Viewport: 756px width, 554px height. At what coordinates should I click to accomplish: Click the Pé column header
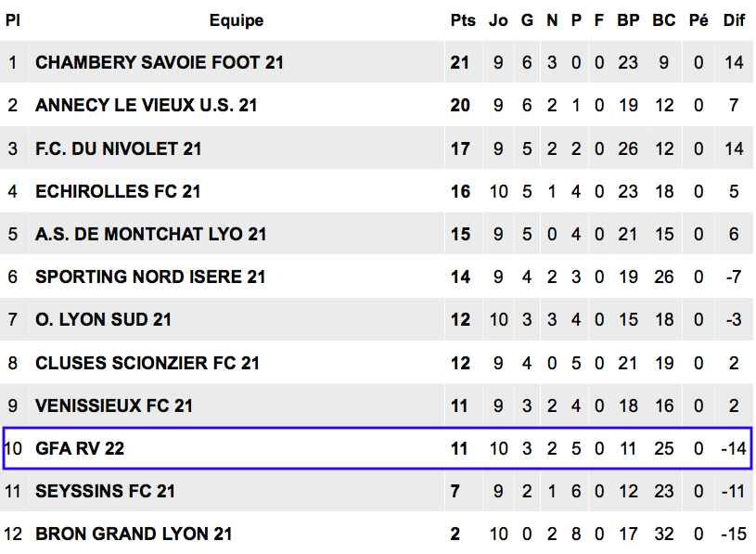point(698,20)
